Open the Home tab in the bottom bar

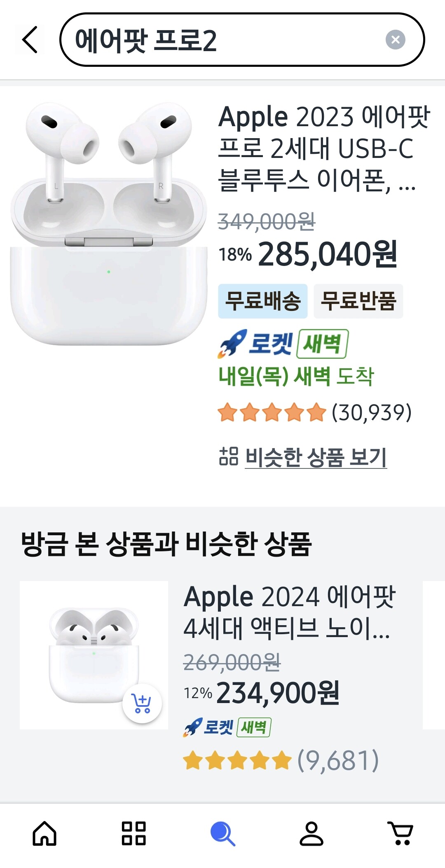point(44,833)
